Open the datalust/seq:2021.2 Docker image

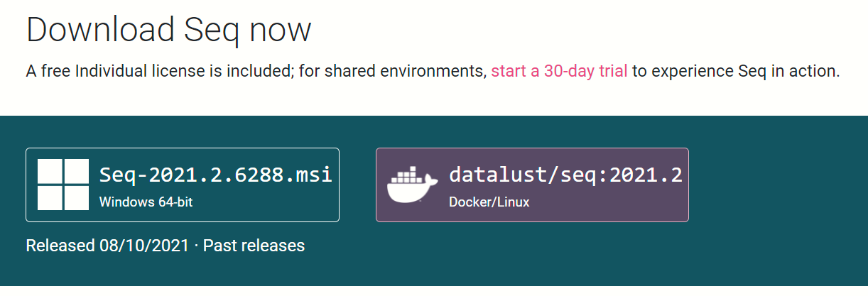[532, 185]
